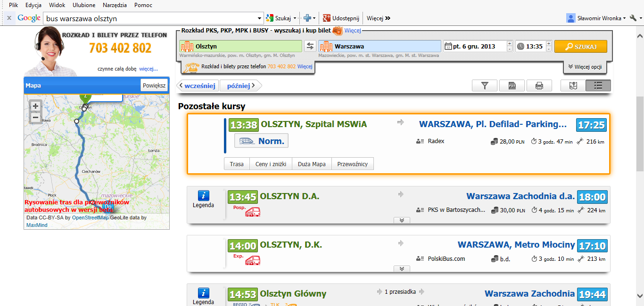Open the Trasa tab

pyautogui.click(x=237, y=164)
